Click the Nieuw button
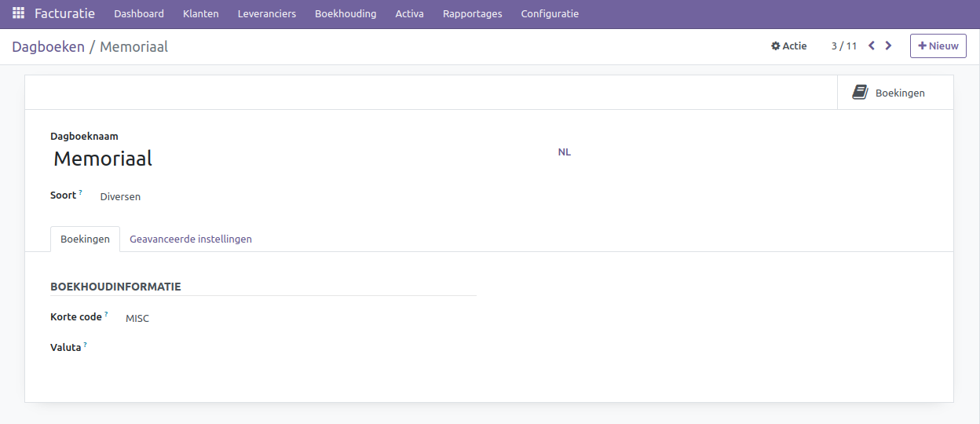The image size is (980, 424). [938, 46]
